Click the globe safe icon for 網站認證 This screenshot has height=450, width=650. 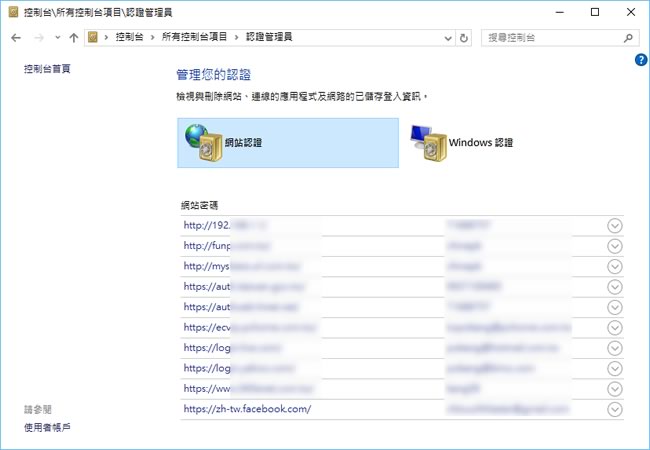204,143
